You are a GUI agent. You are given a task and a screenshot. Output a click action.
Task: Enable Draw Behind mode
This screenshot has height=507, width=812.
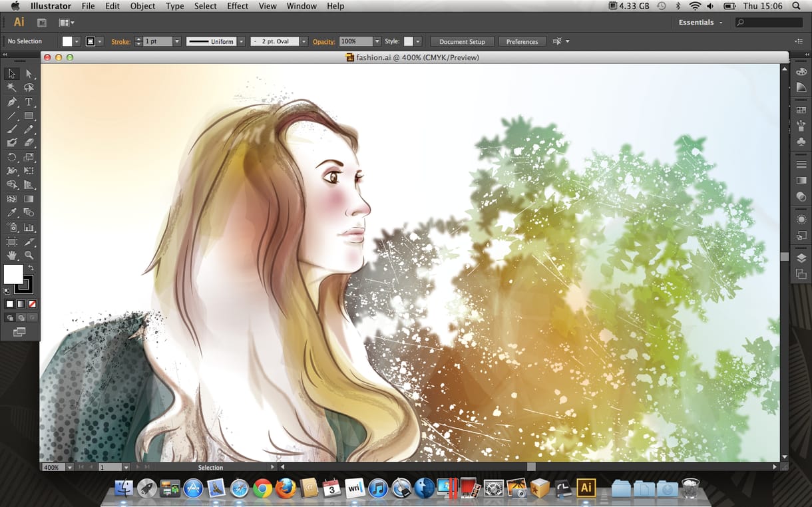click(x=21, y=318)
